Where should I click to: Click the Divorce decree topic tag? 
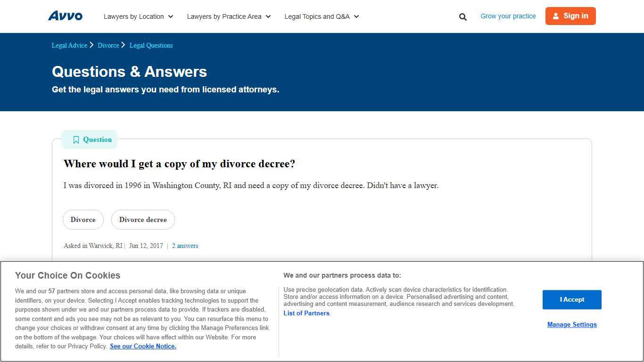(143, 220)
